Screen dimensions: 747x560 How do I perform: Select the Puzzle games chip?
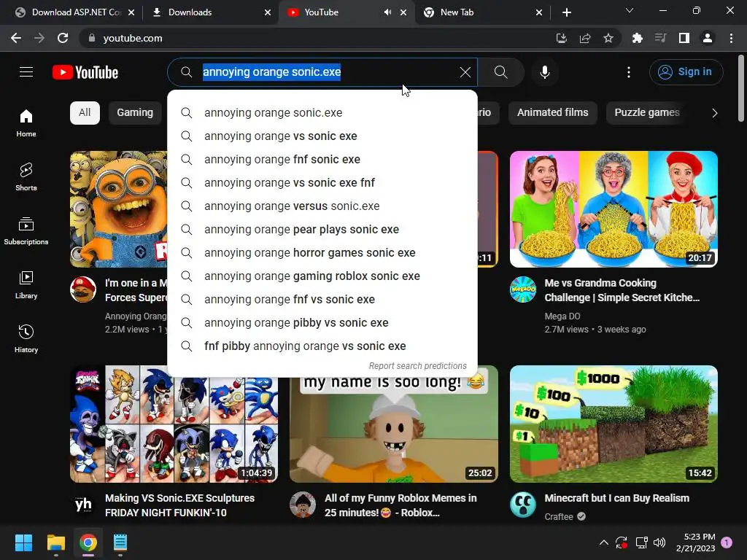click(x=646, y=113)
